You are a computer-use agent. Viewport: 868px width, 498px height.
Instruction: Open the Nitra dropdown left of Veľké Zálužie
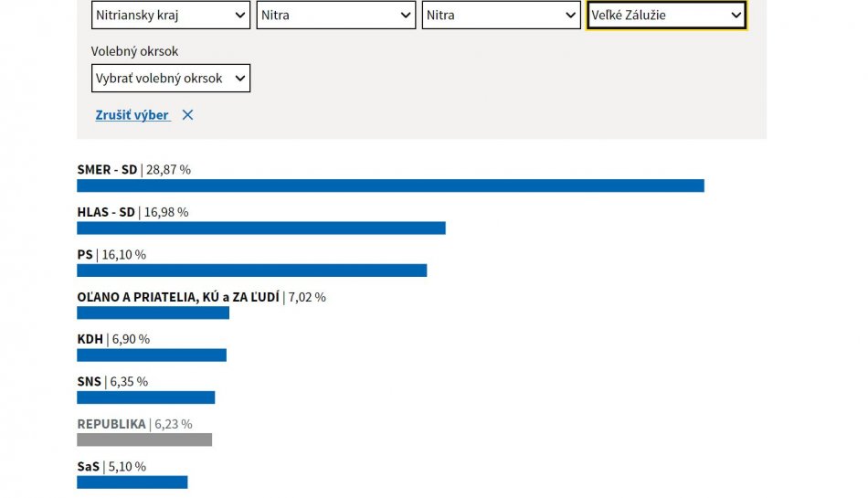click(x=501, y=16)
